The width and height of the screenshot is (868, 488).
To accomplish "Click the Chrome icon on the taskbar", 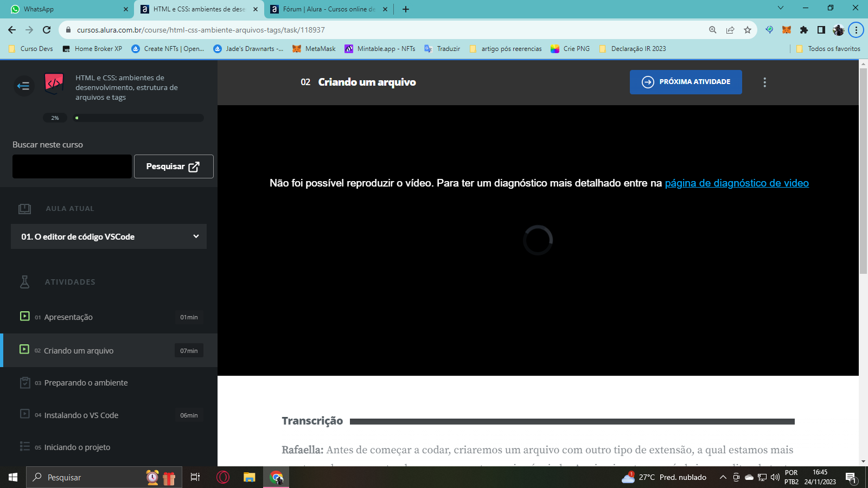I will 277,477.
